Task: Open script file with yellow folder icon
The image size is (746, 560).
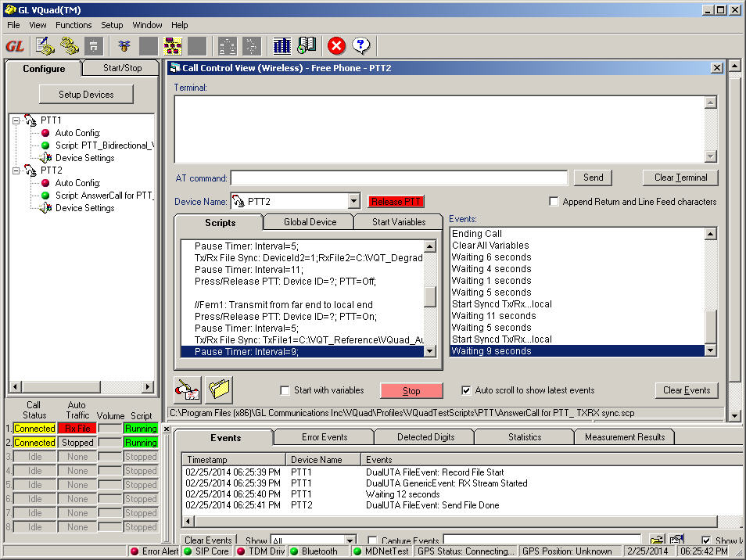Action: pos(219,390)
